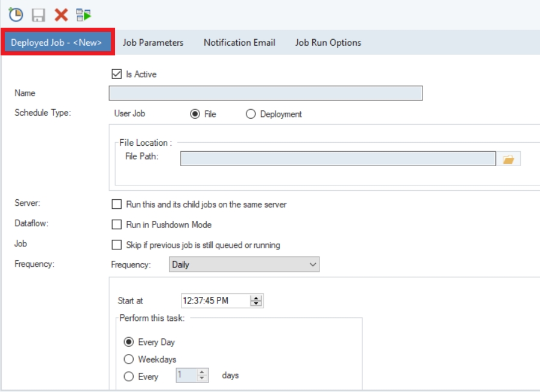The image size is (540, 392).
Task: Click the red X delete icon
Action: point(61,14)
